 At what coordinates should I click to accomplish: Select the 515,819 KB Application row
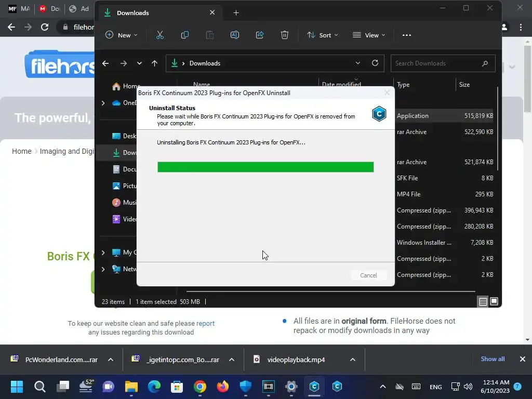tap(445, 116)
